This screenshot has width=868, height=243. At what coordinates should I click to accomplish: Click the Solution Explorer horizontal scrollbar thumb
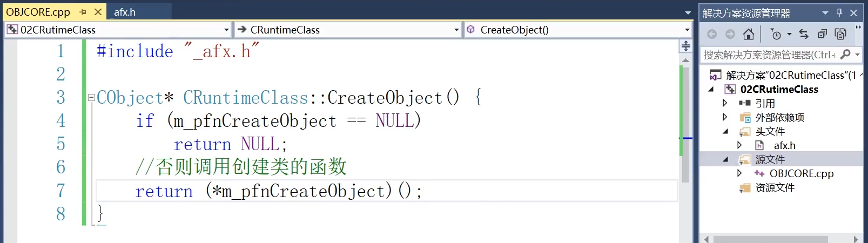770,239
